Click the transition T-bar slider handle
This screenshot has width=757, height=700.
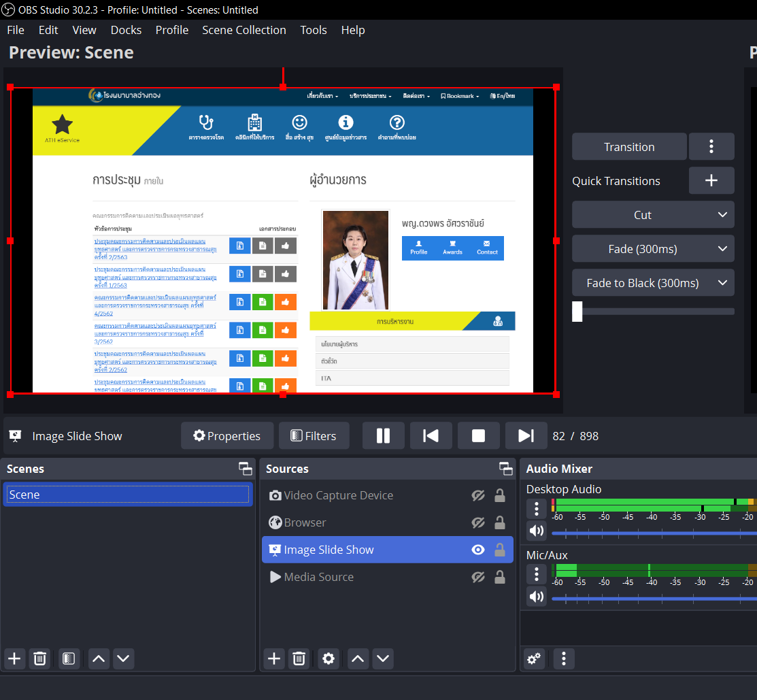click(577, 312)
